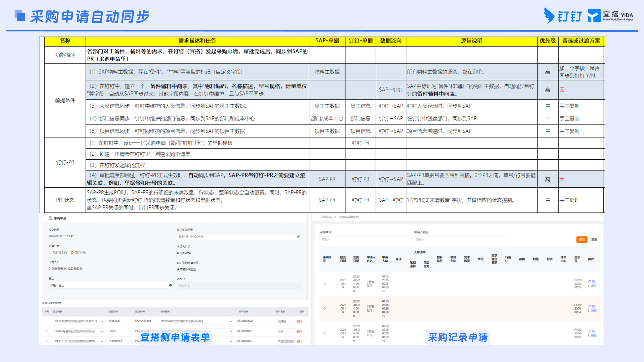Click the 部门/成本中心 cell
Viewport: 644px width, 362px height.
pos(327,119)
